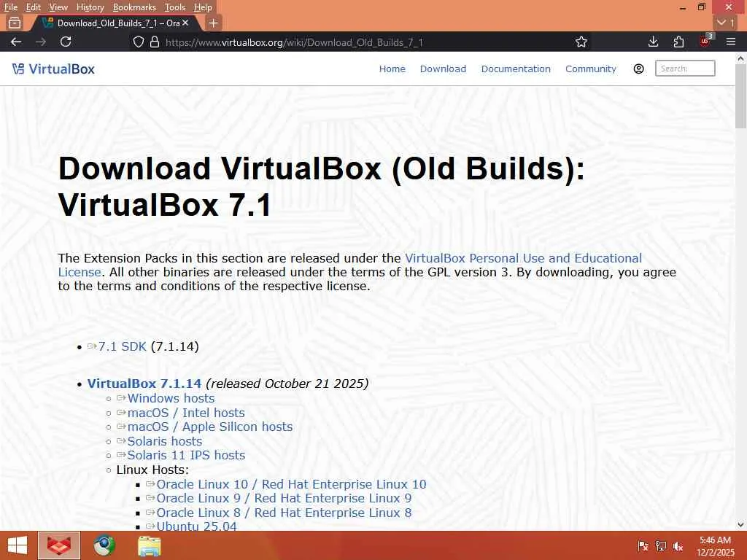747x560 pixels.
Task: Click the muted speaker volume tray icon
Action: 678,546
